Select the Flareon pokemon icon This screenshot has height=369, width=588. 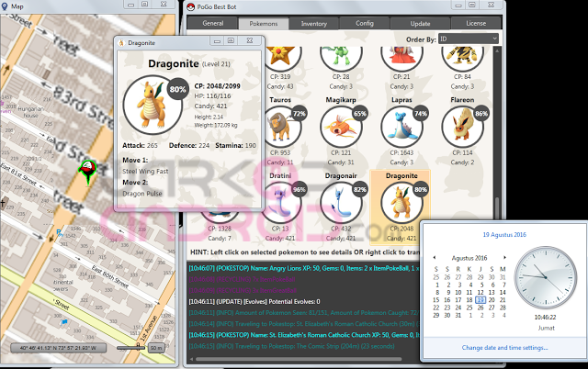click(462, 127)
